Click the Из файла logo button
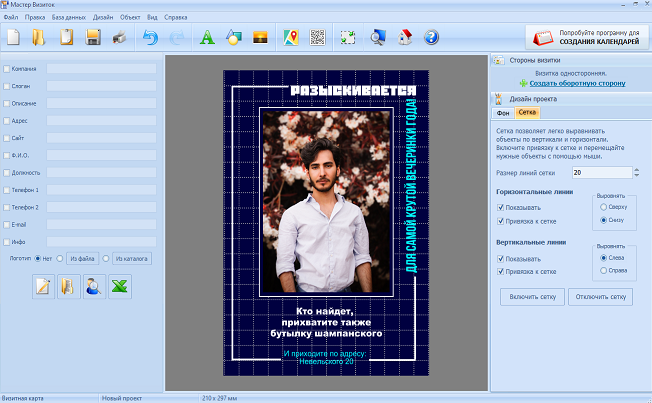The image size is (652, 403). (x=82, y=259)
